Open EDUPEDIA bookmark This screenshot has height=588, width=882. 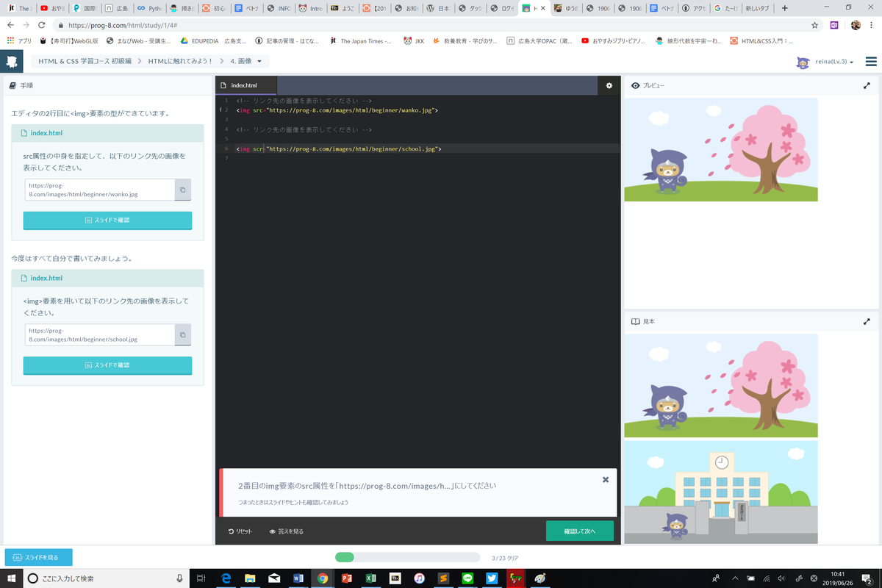coord(213,41)
